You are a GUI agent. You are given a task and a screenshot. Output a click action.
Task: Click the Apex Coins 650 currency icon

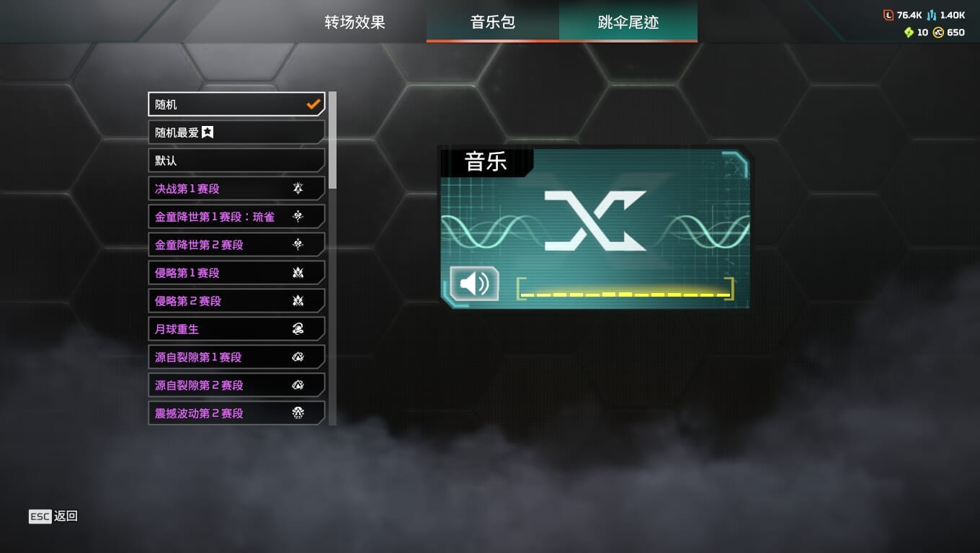(938, 32)
